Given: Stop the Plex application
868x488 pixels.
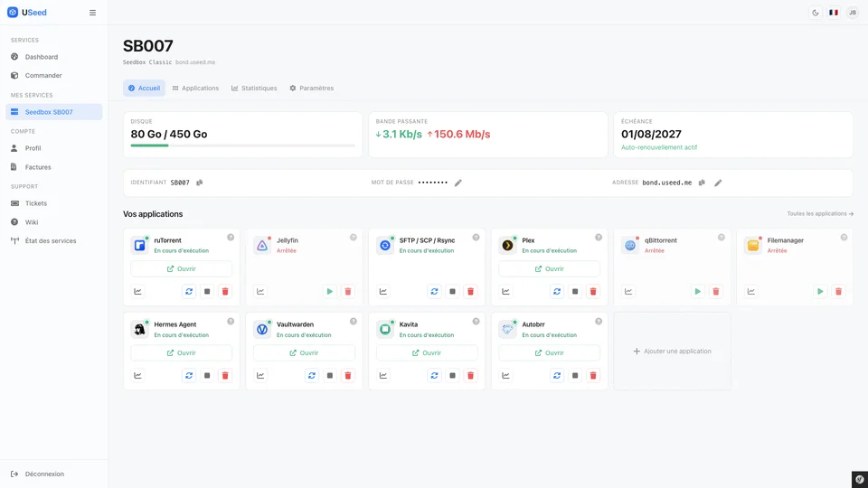Looking at the screenshot, I should [x=575, y=292].
